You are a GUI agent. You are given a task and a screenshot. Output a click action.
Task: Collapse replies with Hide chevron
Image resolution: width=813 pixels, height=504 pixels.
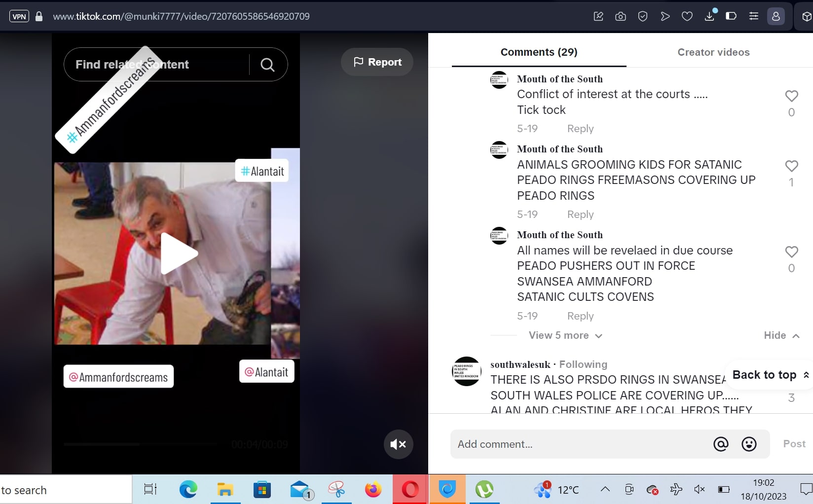(781, 335)
